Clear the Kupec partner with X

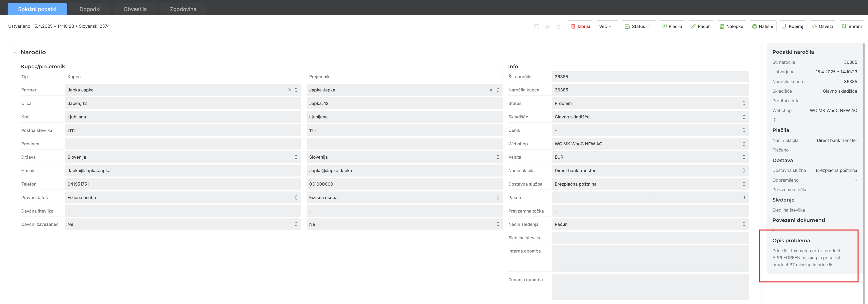[289, 90]
